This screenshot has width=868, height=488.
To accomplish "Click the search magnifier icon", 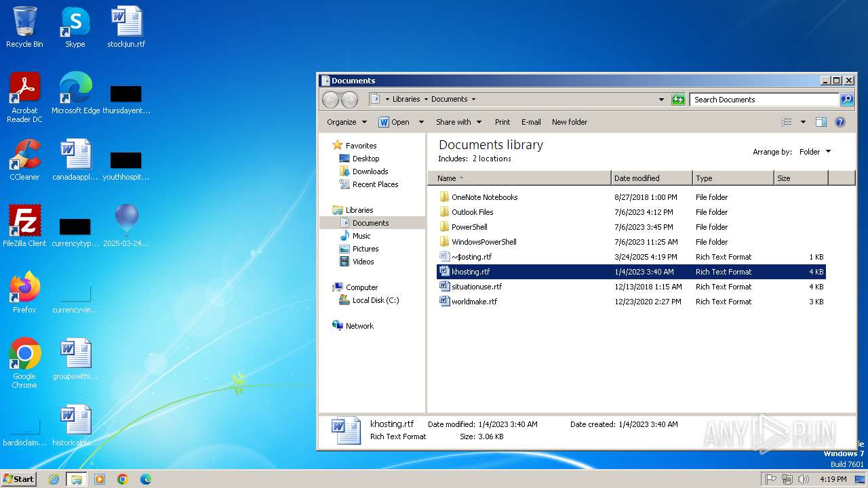I will click(x=846, y=100).
